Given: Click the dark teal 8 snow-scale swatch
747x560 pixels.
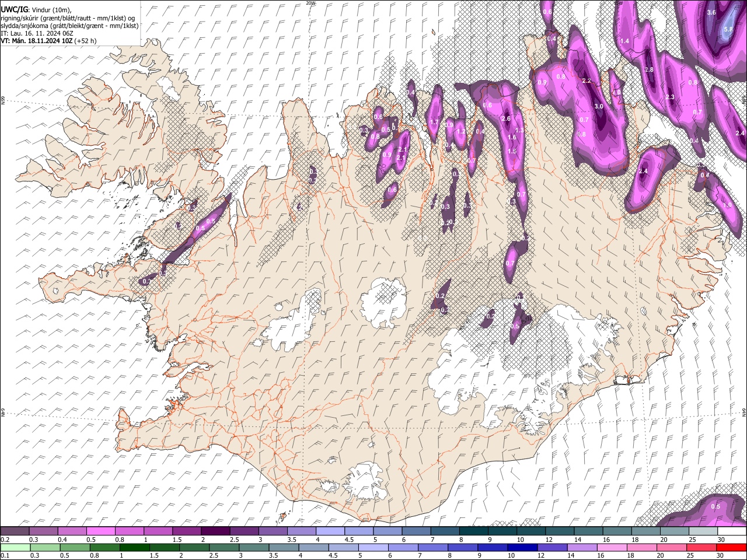Looking at the screenshot, I should [x=473, y=531].
